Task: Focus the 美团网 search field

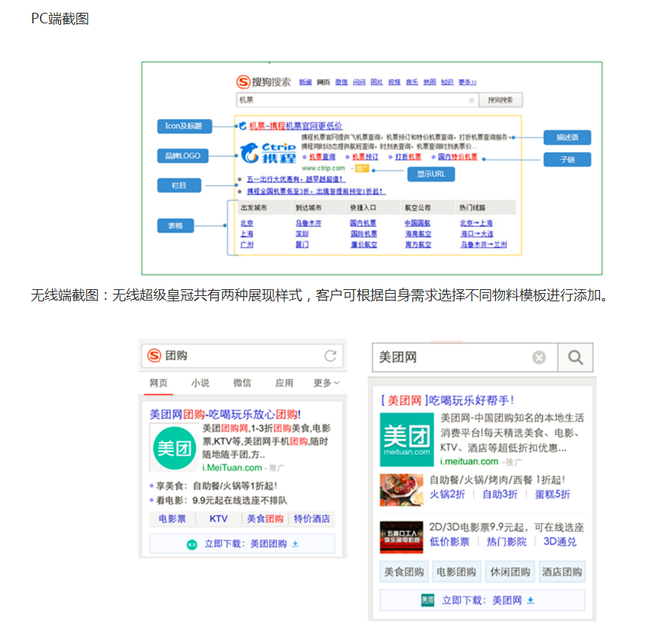Action: 465,357
